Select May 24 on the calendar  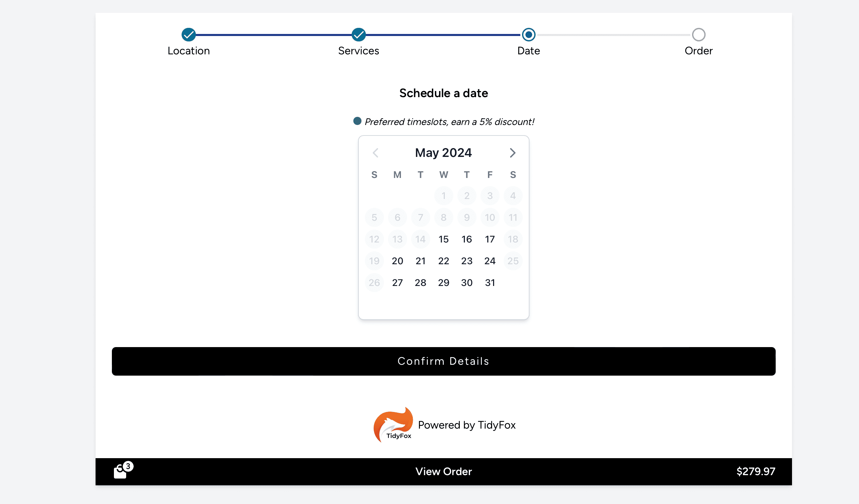[x=490, y=261]
